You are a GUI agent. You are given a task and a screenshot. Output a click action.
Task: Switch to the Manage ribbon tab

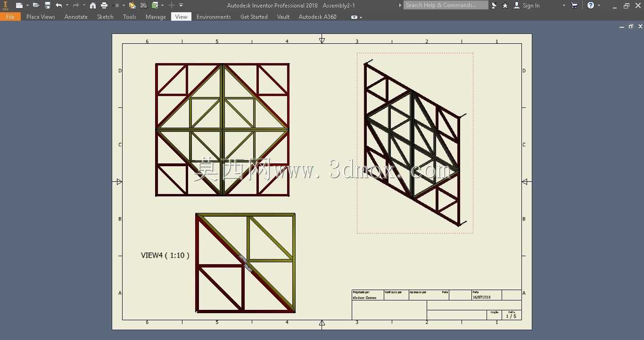point(156,17)
